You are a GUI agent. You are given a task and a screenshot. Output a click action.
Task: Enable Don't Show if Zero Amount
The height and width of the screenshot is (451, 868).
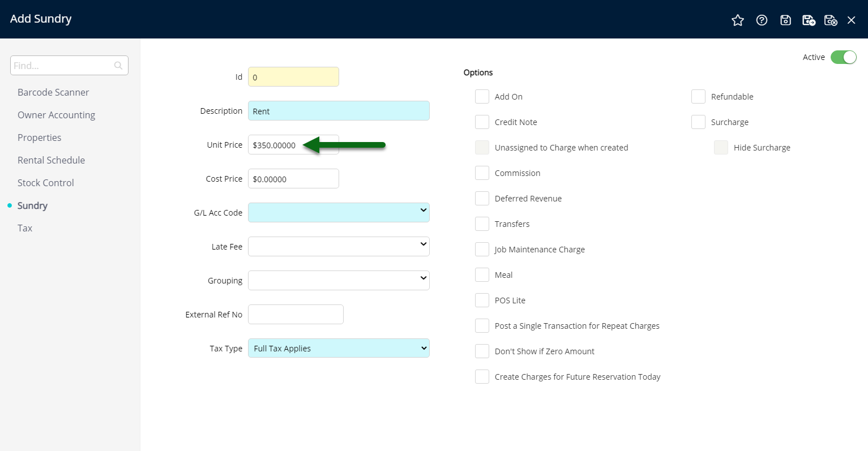pos(482,351)
